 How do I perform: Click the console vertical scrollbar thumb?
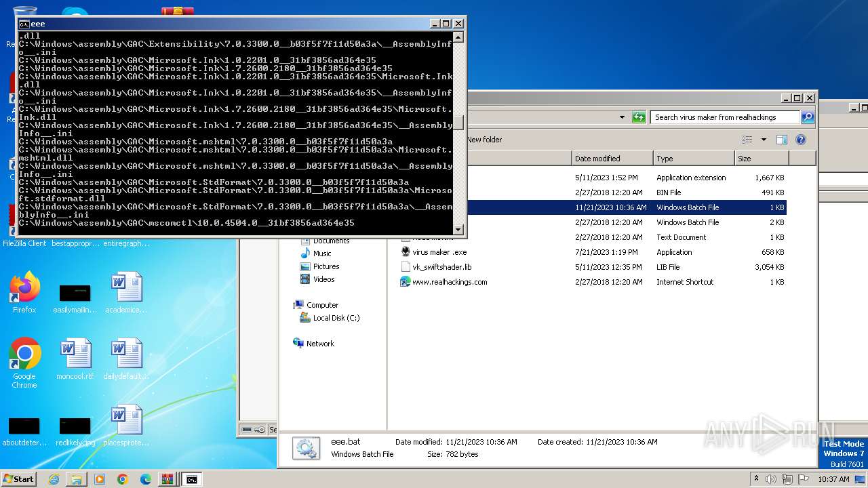[x=458, y=123]
